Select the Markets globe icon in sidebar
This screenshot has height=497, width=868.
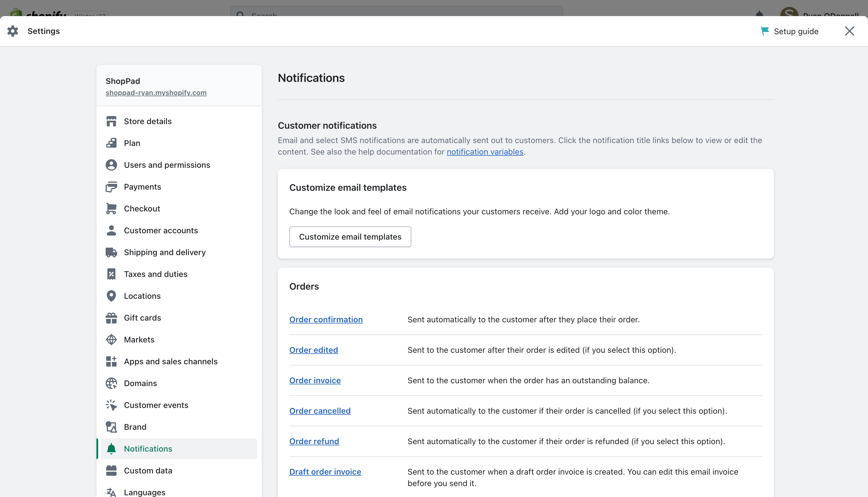[111, 340]
